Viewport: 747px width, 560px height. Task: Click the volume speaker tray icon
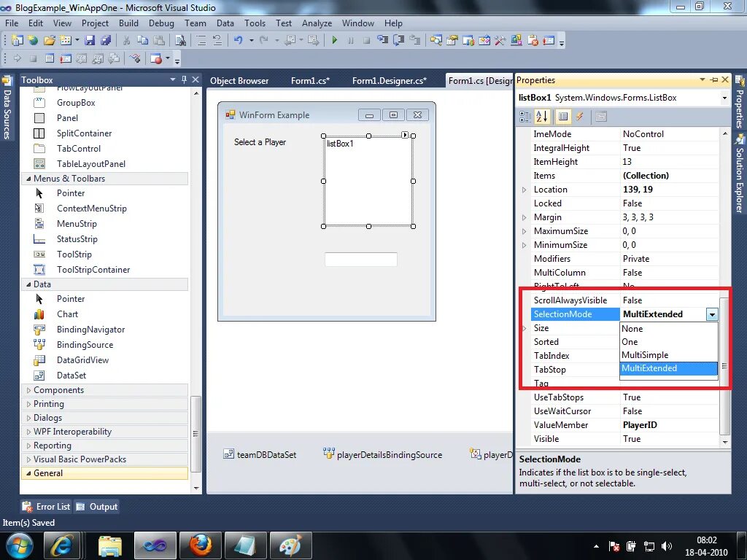667,546
